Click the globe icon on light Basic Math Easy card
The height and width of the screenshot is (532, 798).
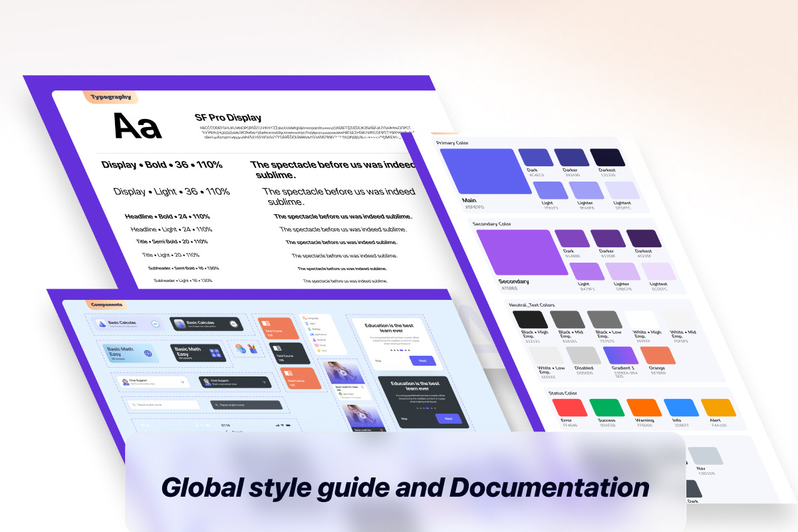tap(148, 353)
